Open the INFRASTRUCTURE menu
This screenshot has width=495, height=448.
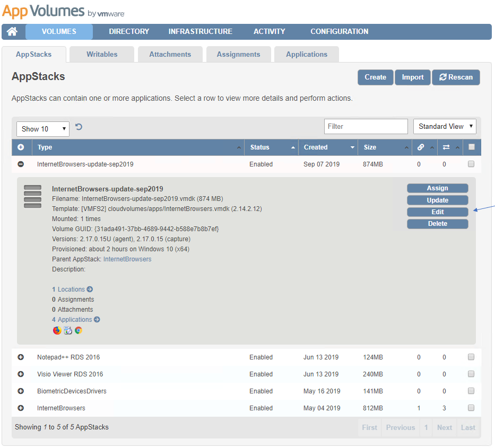(x=200, y=32)
